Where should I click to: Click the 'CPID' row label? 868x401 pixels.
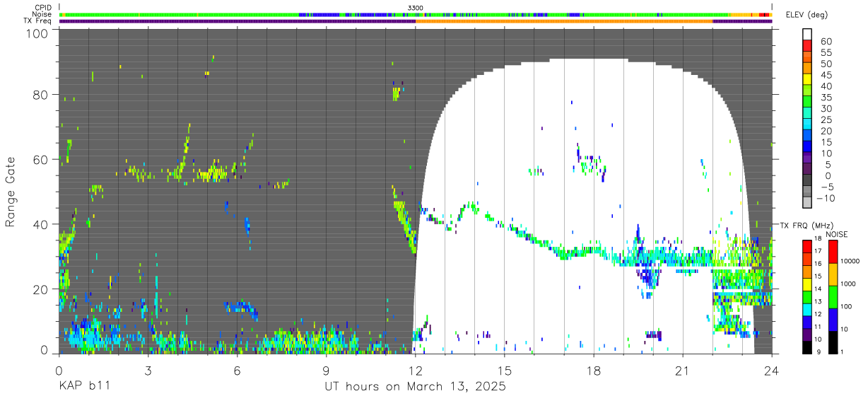click(43, 7)
